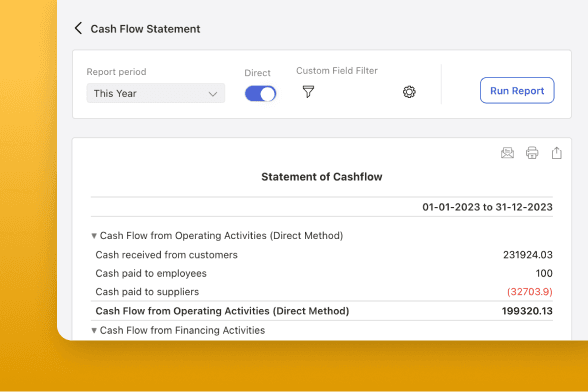
Task: Click the 231924.03 customers amount
Action: 528,255
